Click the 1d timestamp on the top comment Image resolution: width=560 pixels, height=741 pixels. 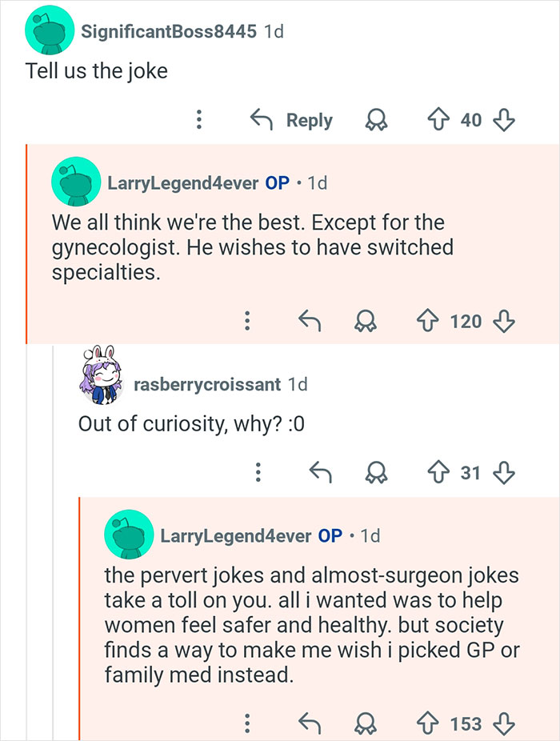tap(274, 30)
